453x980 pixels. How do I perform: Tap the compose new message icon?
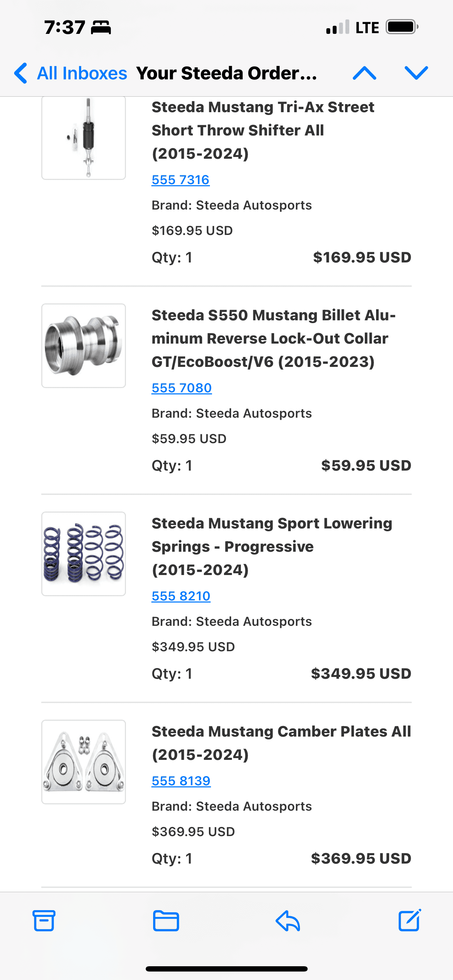coord(410,920)
